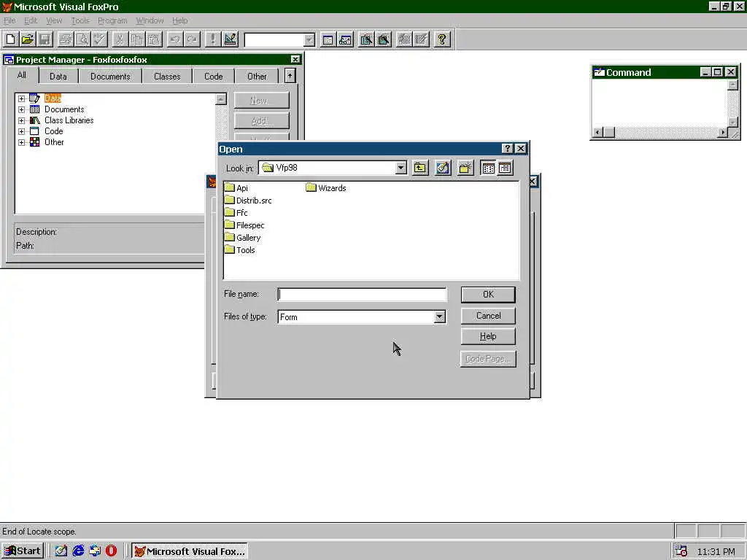Click the second Look in toolbar icon in Open dialog
The width and height of the screenshot is (747, 560).
pos(443,168)
